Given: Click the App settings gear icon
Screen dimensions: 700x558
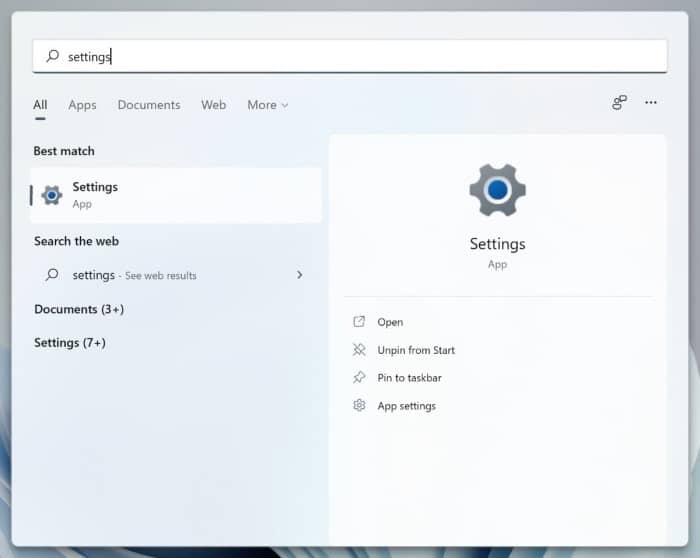Looking at the screenshot, I should click(x=359, y=405).
